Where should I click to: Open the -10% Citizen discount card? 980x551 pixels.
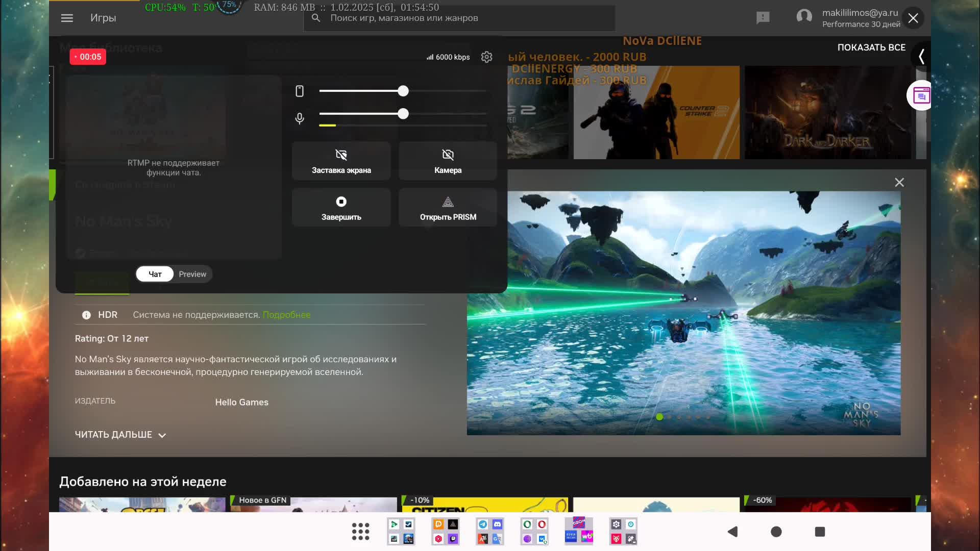485,505
